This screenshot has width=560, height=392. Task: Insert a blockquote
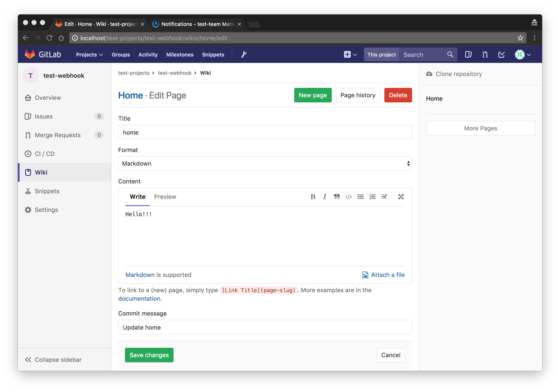click(337, 197)
